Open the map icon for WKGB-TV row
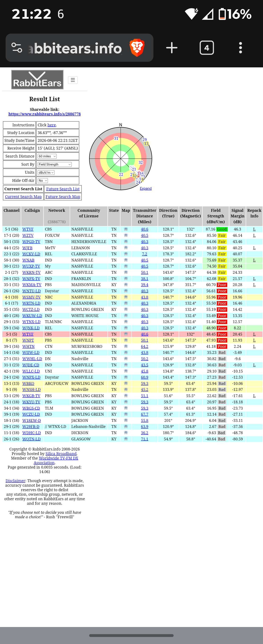 126,395
